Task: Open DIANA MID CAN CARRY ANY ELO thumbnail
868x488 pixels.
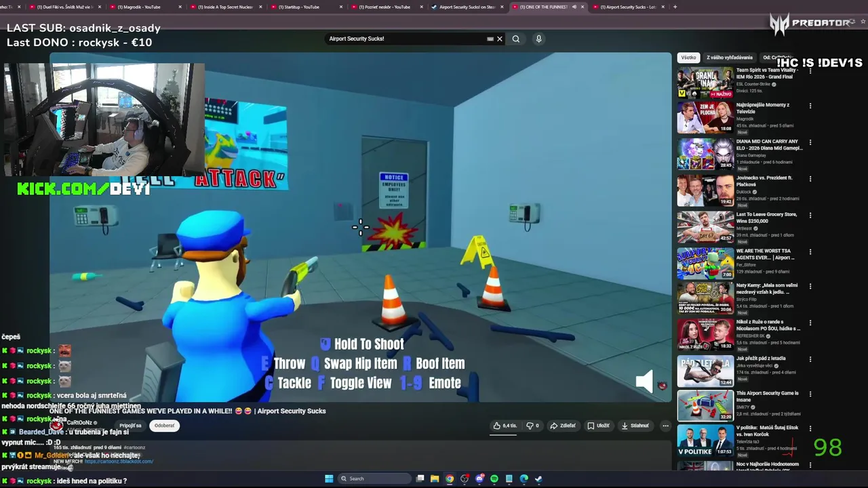Action: pyautogui.click(x=705, y=154)
